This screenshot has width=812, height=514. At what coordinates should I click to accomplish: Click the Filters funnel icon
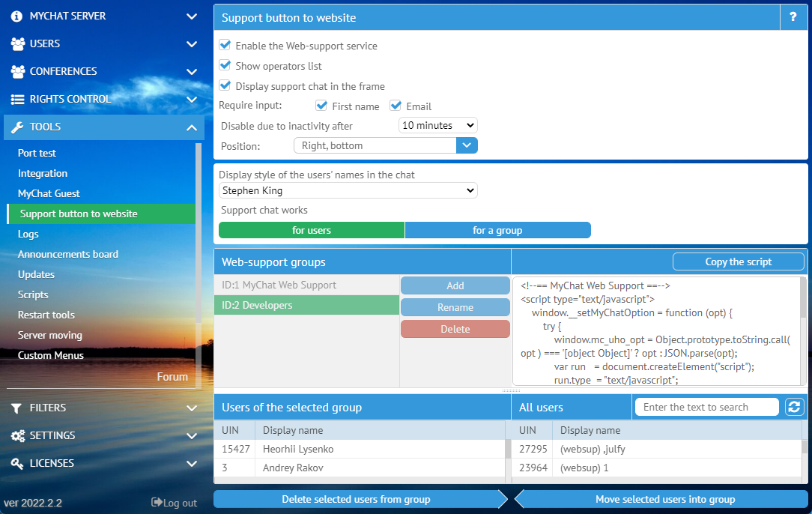(16, 408)
